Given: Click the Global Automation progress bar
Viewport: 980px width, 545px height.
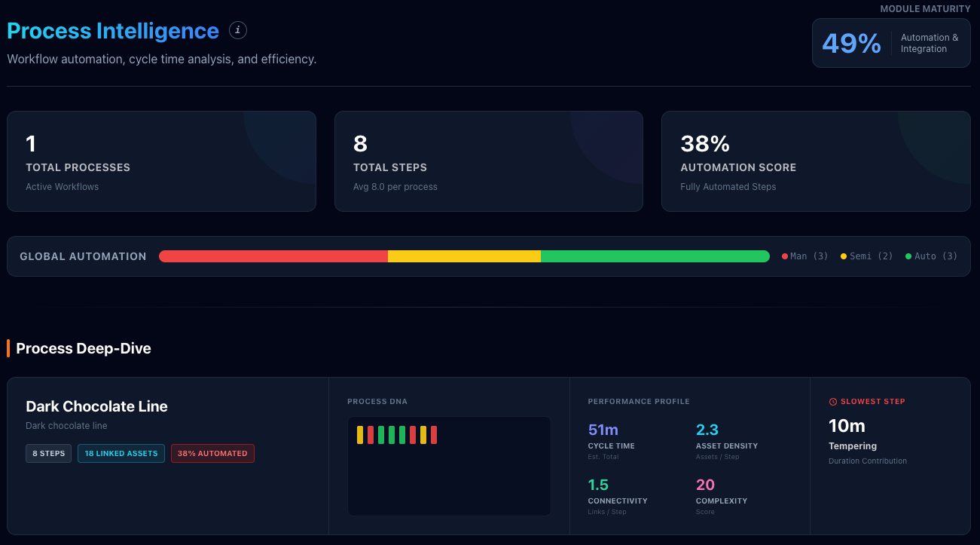Looking at the screenshot, I should click(x=464, y=256).
